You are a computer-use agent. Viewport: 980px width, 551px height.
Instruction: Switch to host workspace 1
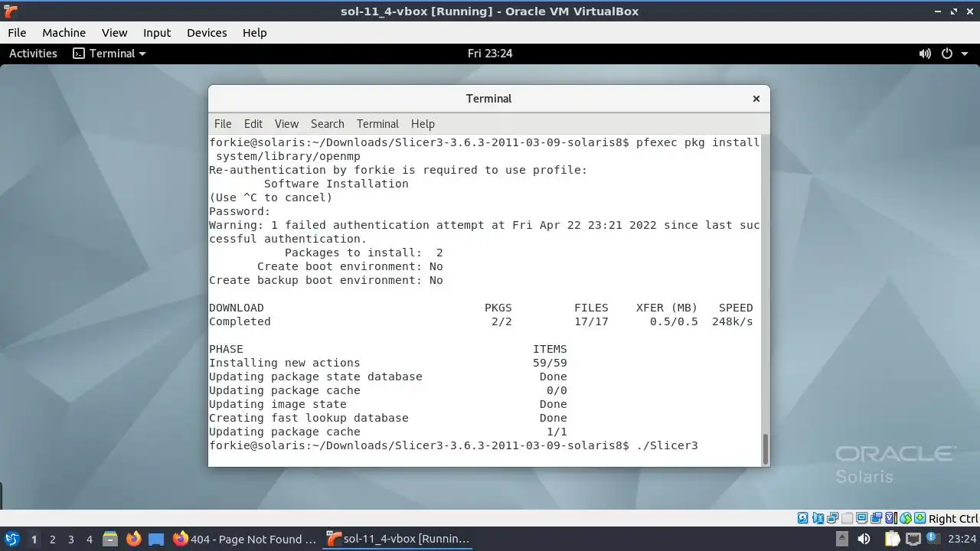pos(34,539)
